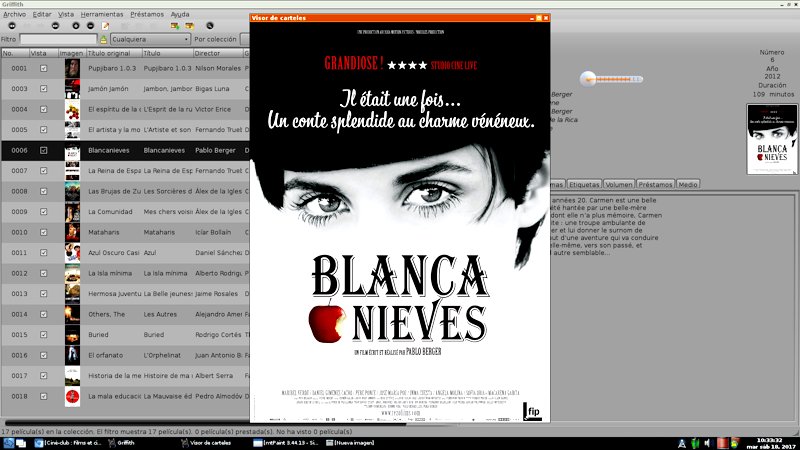The image size is (800, 450).
Task: Switch to mtPaint window in taskbar
Action: 286,443
